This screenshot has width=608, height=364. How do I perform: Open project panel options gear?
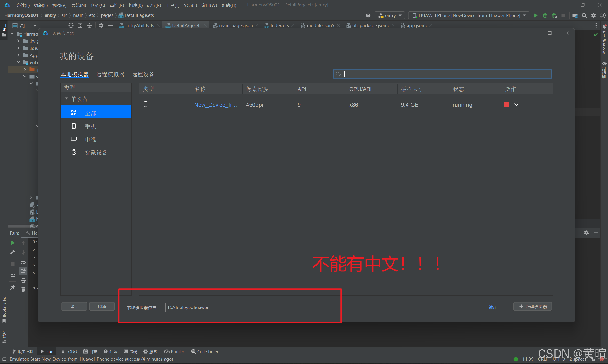[101, 25]
